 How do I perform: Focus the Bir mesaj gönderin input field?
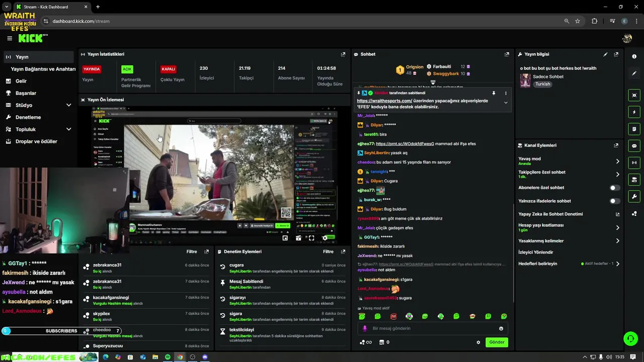pyautogui.click(x=433, y=328)
